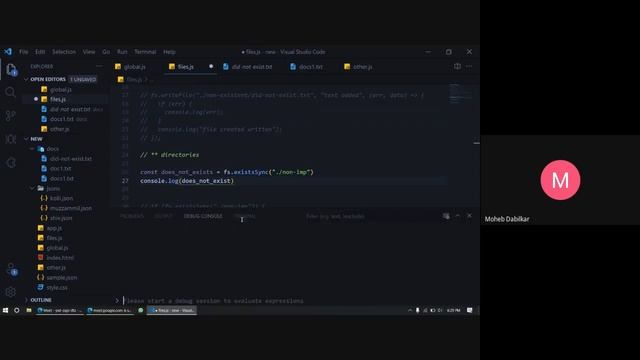Viewport: 640px width, 360px height.
Task: Switch to Debug Console panel tab
Action: click(x=203, y=216)
